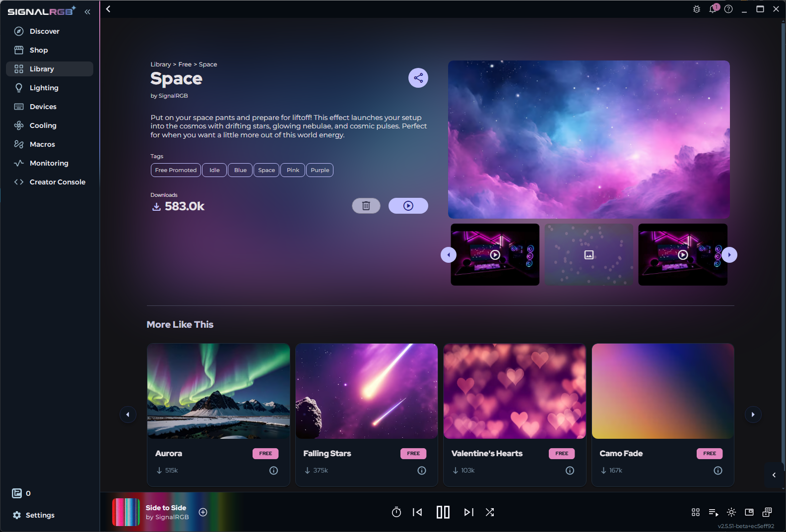The height and width of the screenshot is (532, 786).
Task: Open the Camo Fade card image
Action: 663,391
